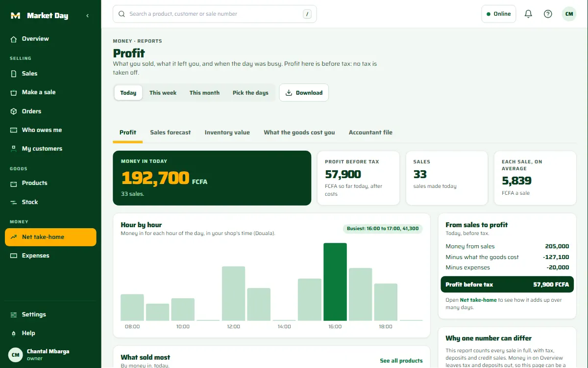Open Settings from sidebar
588x368 pixels.
(x=50, y=315)
